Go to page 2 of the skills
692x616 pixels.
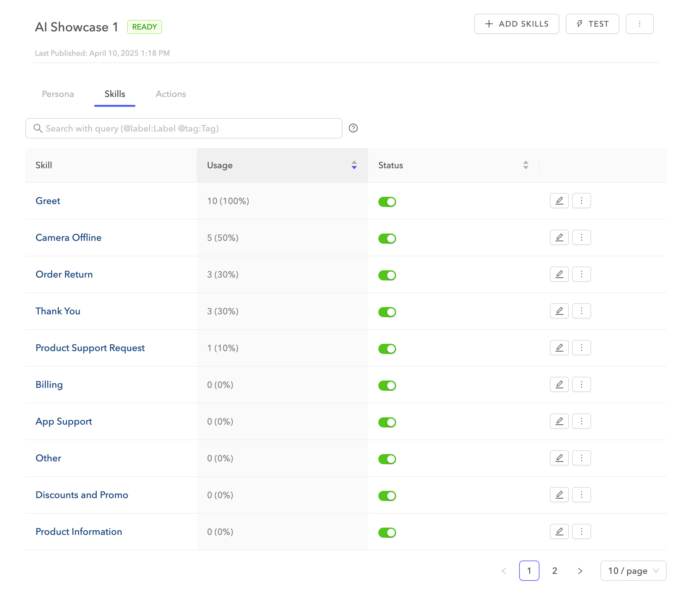click(554, 571)
